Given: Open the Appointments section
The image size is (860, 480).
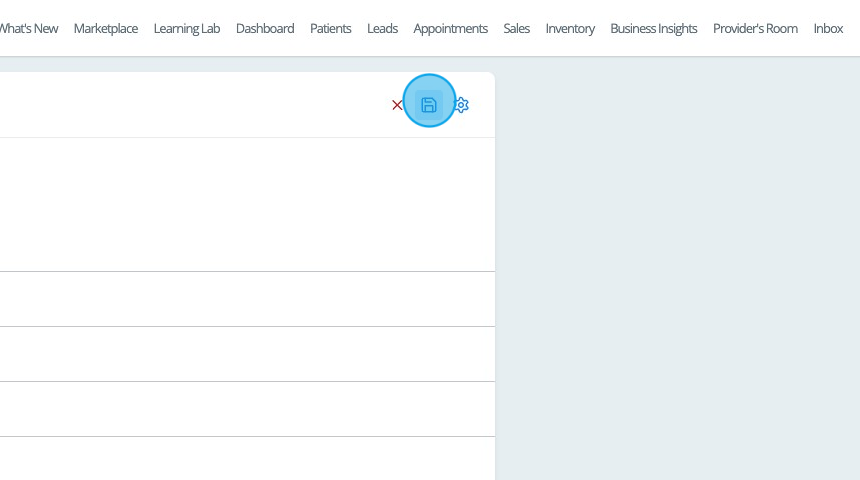Looking at the screenshot, I should click(450, 29).
